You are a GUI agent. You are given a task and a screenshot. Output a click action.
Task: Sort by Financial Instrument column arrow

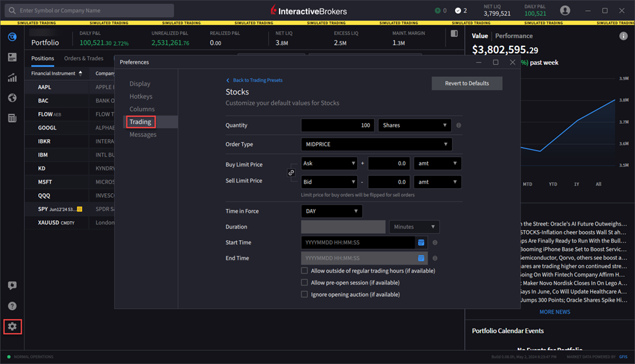tap(80, 73)
